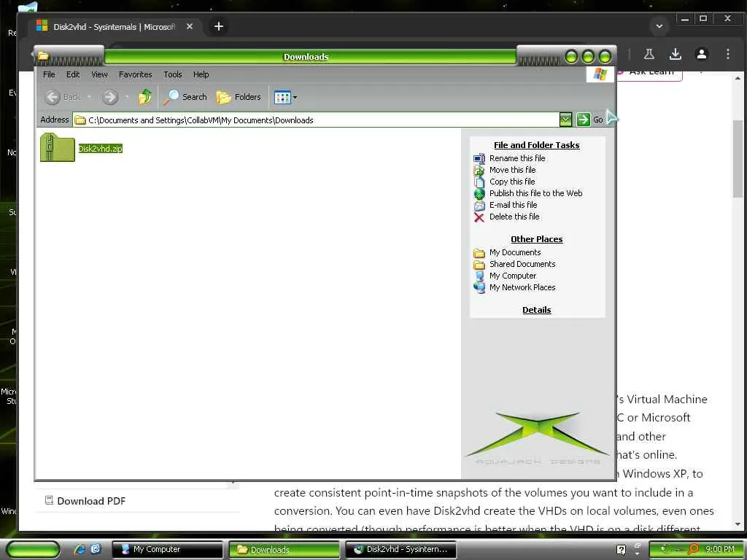747x560 pixels.
Task: Expand the Details section
Action: pyautogui.click(x=536, y=310)
